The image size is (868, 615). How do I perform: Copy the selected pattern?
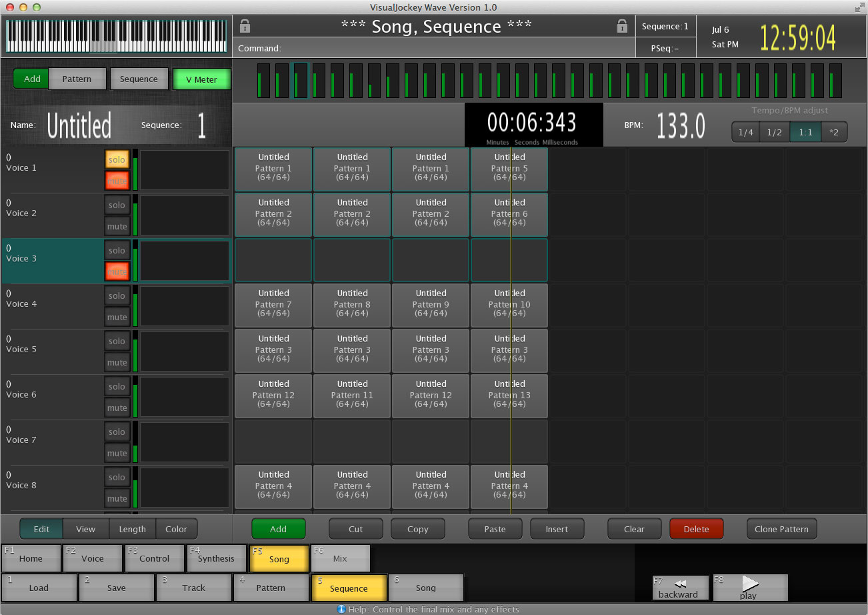[418, 529]
